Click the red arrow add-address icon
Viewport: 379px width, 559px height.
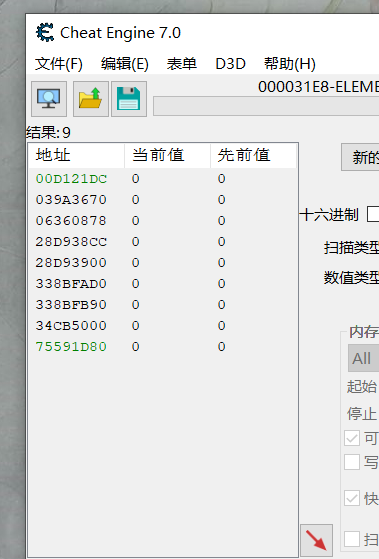[316, 541]
